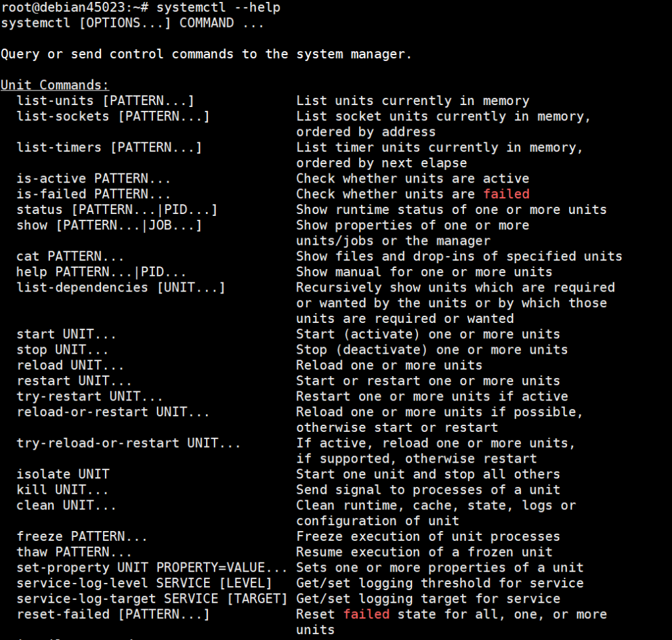Click the stop UNIT command entry
This screenshot has height=640, width=672.
pos(62,350)
